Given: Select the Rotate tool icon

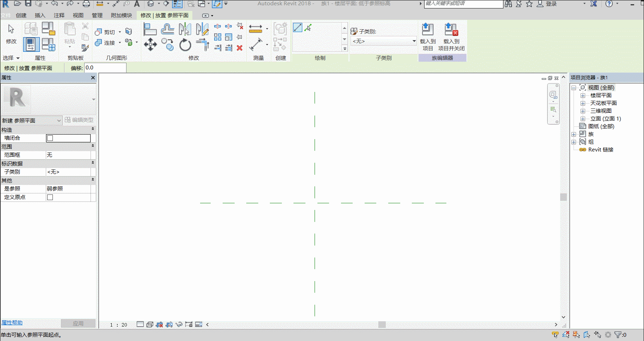Looking at the screenshot, I should [x=185, y=45].
